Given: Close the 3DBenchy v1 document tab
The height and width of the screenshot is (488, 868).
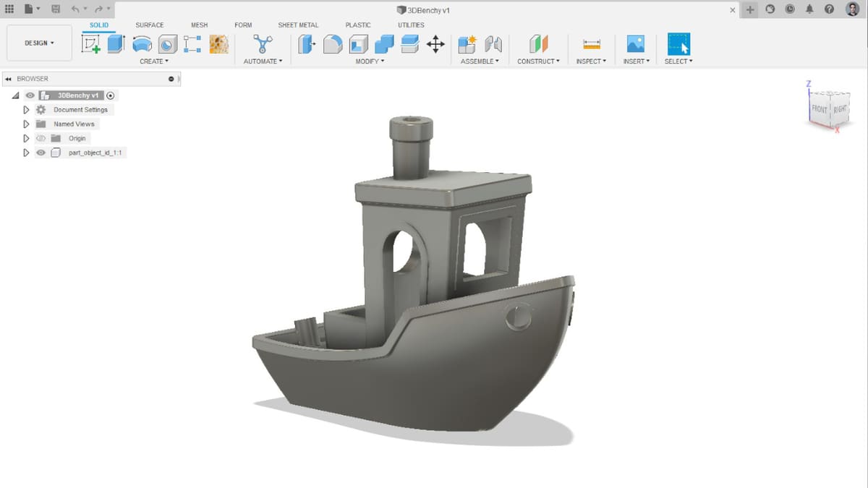Looking at the screenshot, I should tap(733, 10).
